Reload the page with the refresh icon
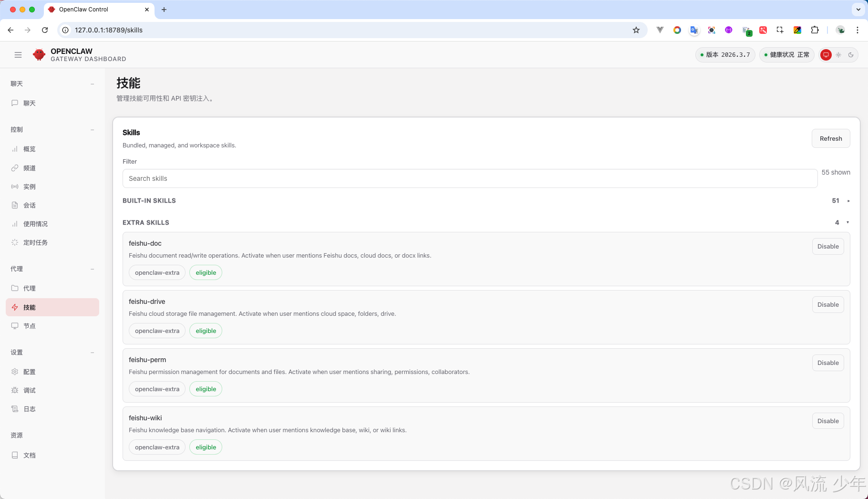Image resolution: width=868 pixels, height=499 pixels. coord(45,30)
